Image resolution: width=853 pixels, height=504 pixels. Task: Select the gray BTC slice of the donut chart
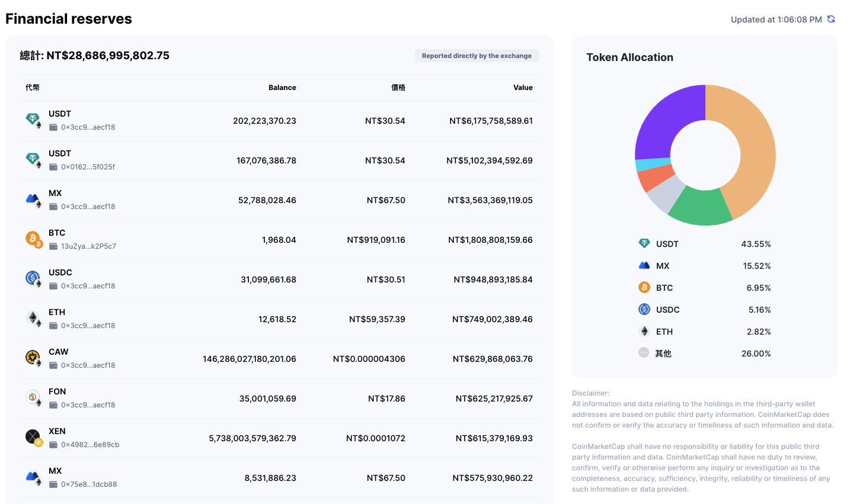(x=666, y=195)
